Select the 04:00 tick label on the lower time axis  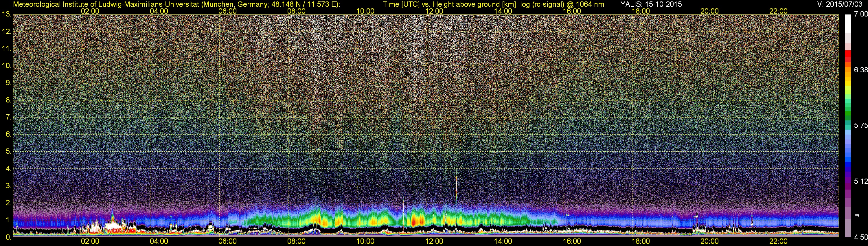tap(159, 241)
